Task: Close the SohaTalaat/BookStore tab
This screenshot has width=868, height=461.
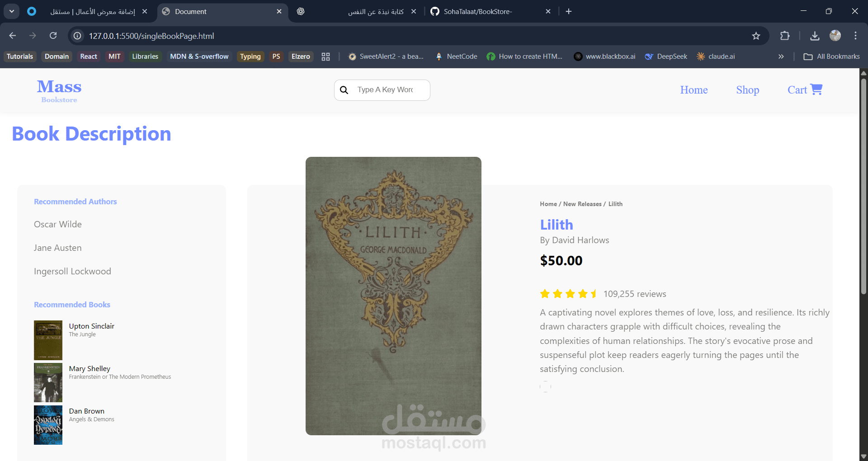Action: point(548,11)
